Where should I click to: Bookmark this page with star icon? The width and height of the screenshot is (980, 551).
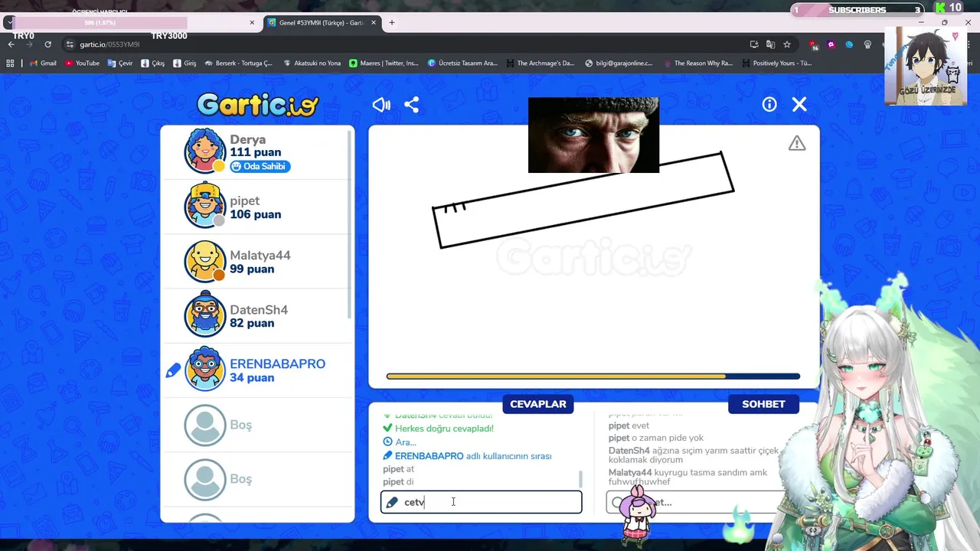pyautogui.click(x=787, y=44)
